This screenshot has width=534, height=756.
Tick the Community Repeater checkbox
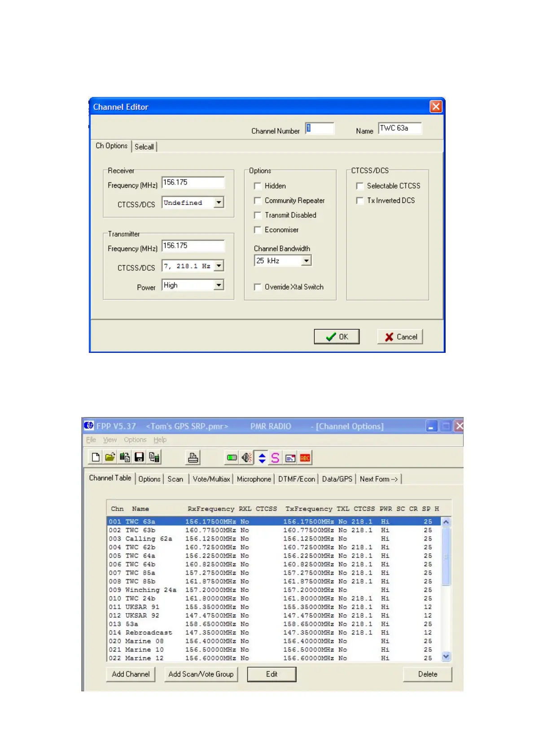(258, 201)
